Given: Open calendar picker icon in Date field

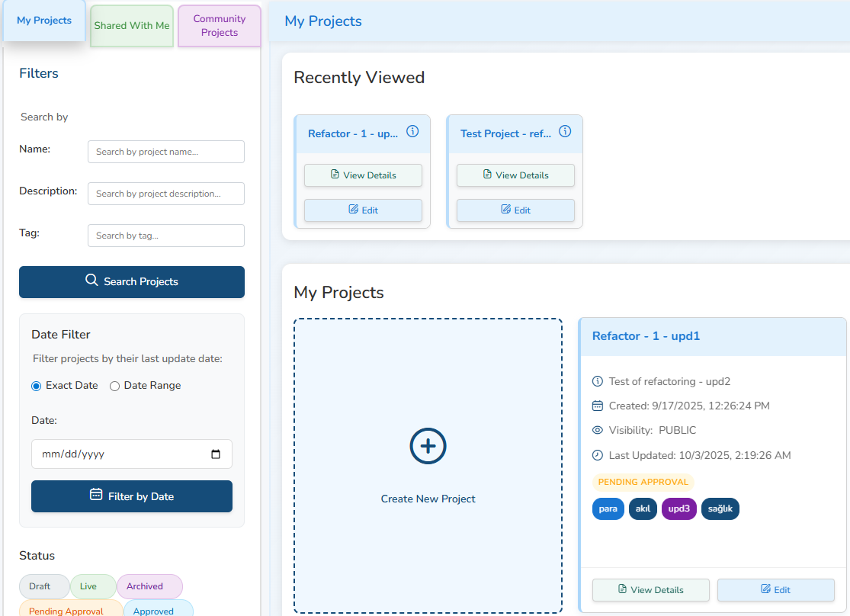Looking at the screenshot, I should [x=216, y=454].
